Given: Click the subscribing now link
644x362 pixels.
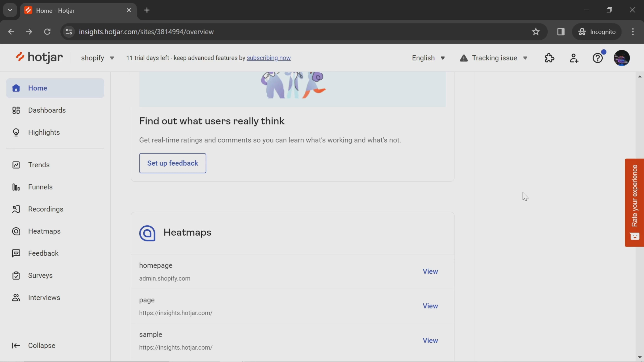Looking at the screenshot, I should click(x=269, y=57).
